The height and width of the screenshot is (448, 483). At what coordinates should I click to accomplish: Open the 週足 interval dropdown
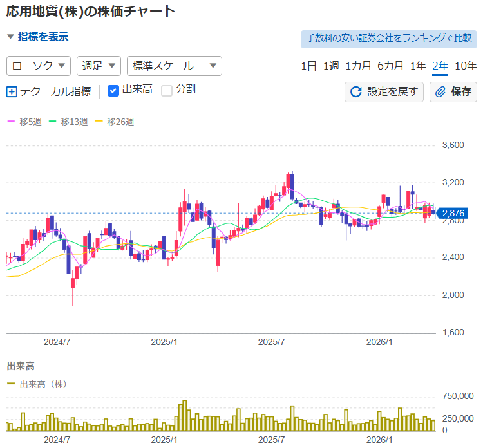pos(99,66)
